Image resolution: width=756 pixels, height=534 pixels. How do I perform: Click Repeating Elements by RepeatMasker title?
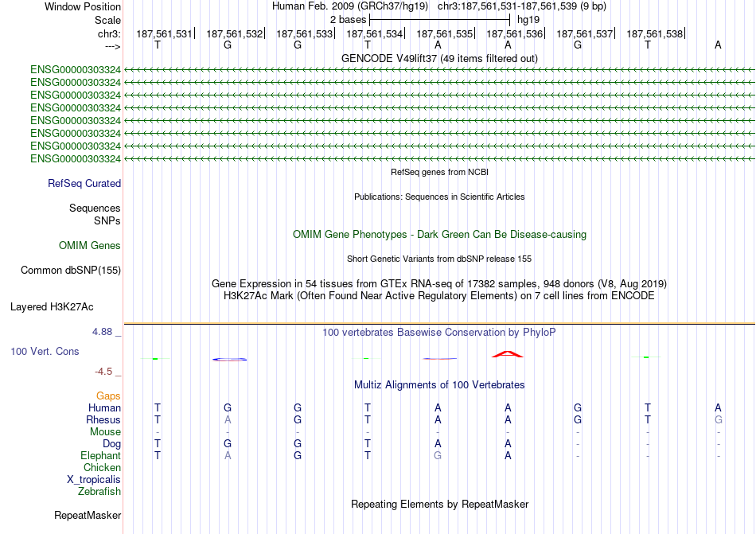439,505
